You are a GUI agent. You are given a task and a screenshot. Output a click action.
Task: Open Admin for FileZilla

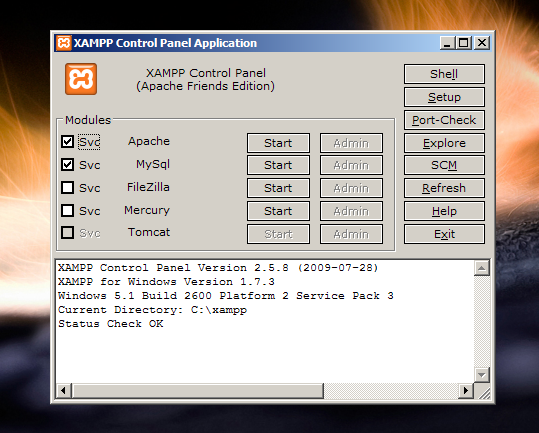(x=351, y=188)
